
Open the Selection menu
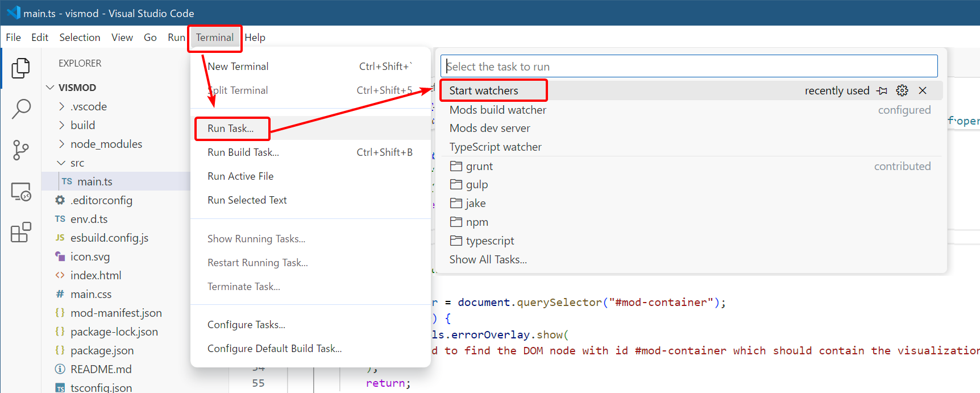pyautogui.click(x=80, y=38)
